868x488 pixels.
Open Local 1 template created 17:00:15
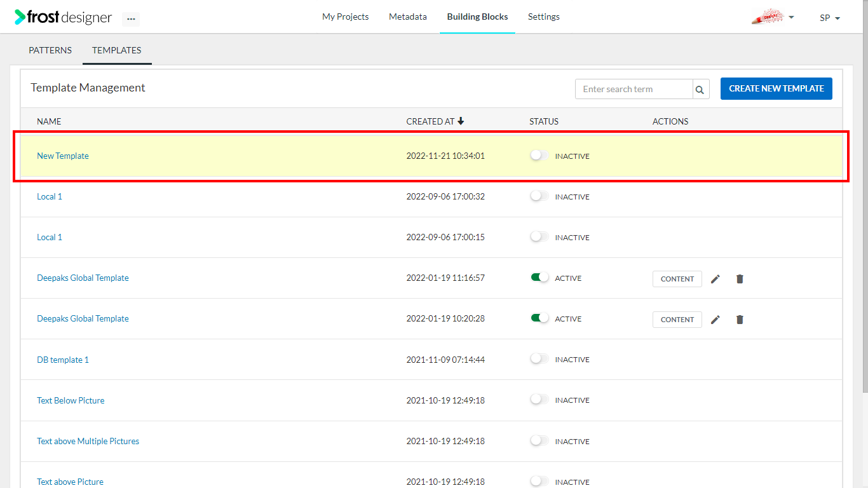tap(50, 237)
